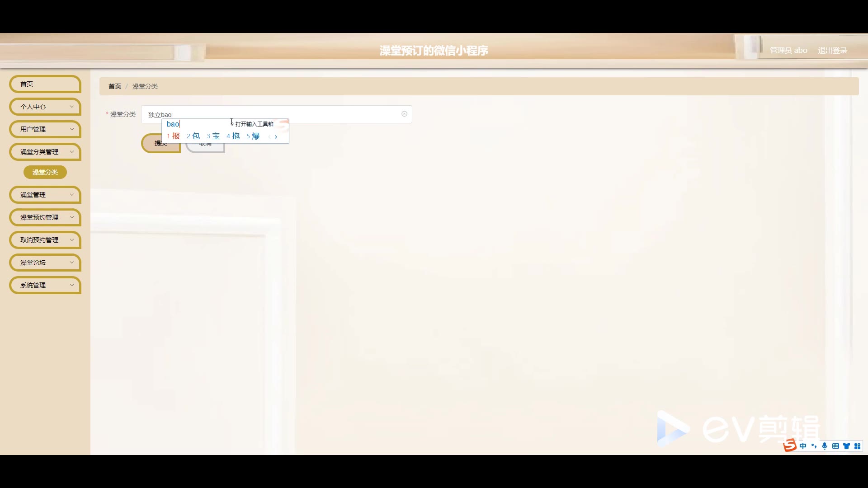
Task: Click the 首页 breadcrumb link
Action: tap(115, 86)
